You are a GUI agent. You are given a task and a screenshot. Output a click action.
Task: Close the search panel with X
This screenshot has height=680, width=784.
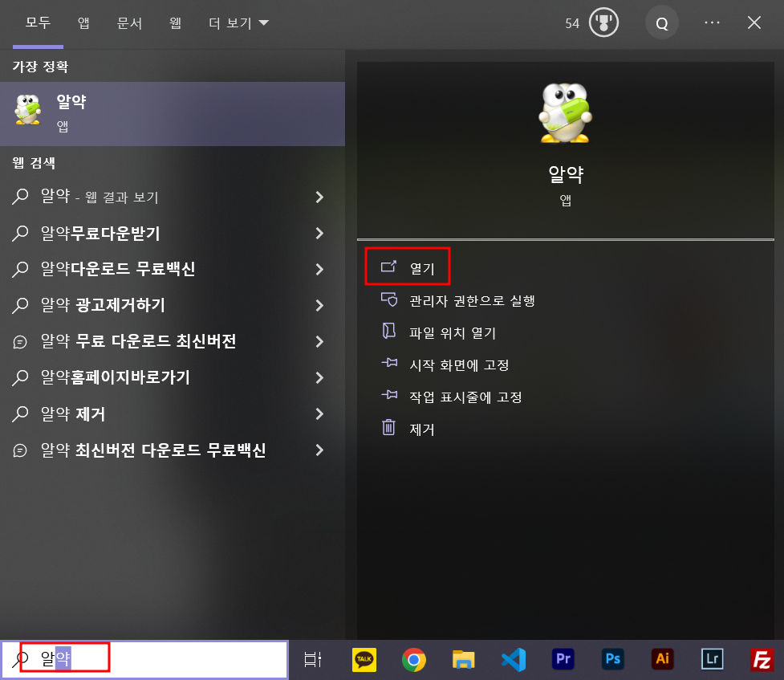click(x=754, y=22)
